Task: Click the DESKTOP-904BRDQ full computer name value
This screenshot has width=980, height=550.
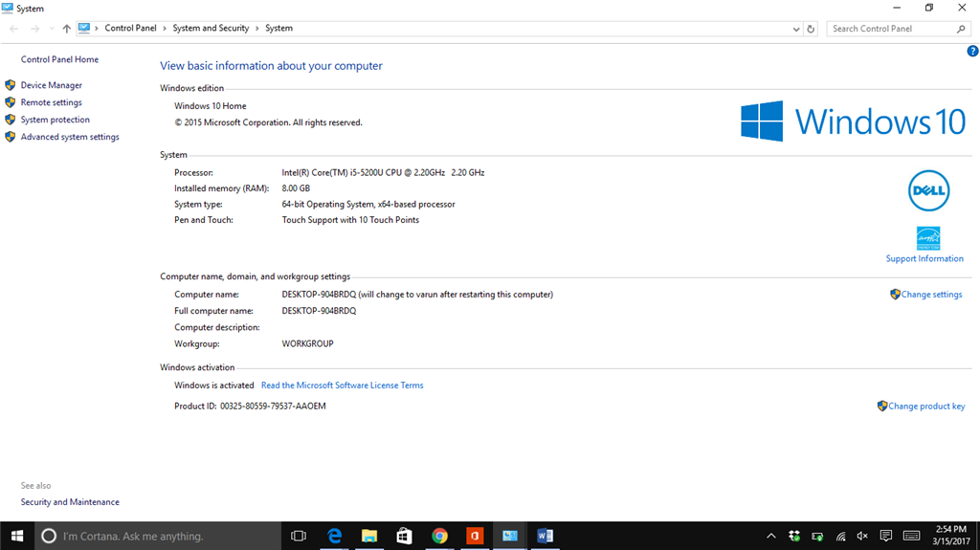Action: 319,311
